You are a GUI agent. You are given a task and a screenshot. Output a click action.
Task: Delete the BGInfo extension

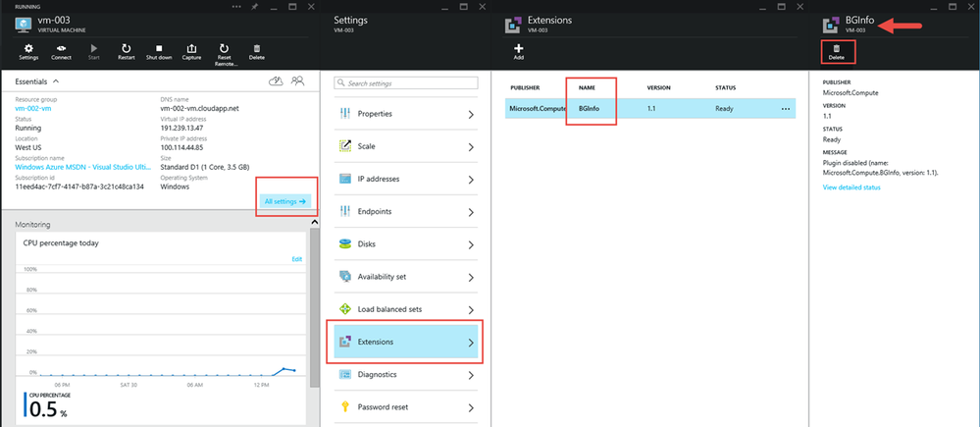point(836,51)
